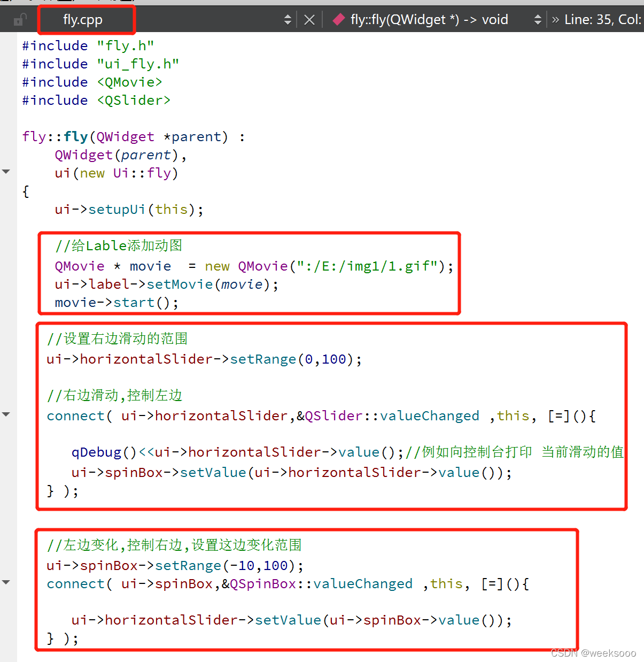Collapse the spinBox connect lambda fold arrow
Screen dimensions: 644x662
6,582
